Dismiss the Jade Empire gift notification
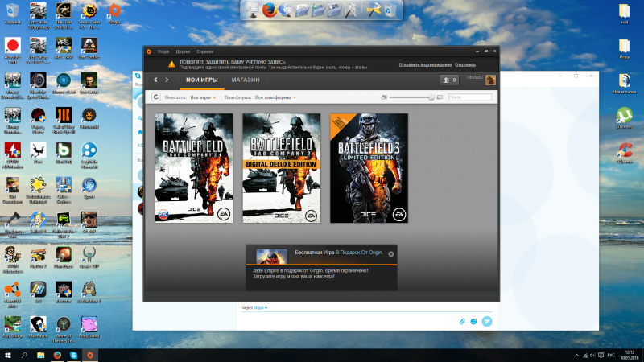The image size is (644, 362). click(x=391, y=254)
